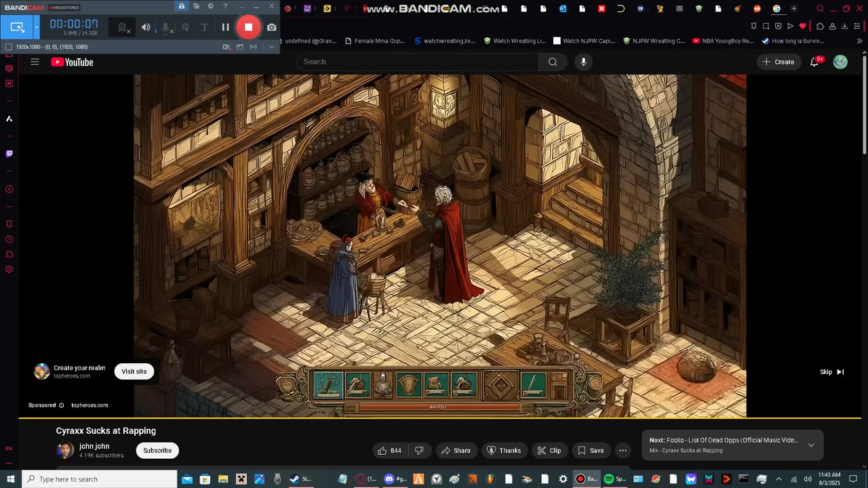
Task: Toggle text overlay in Bandicam
Action: pos(204,28)
